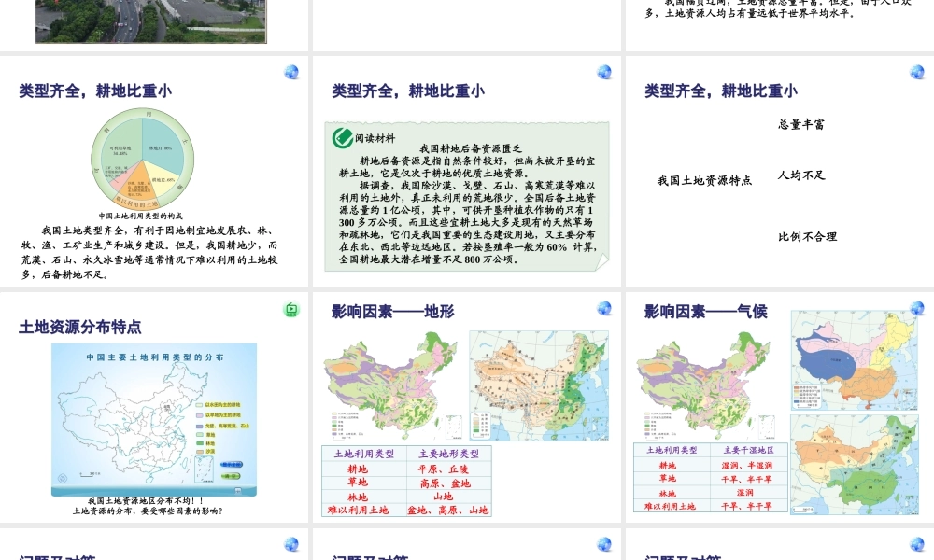Click terrain relief map on 地形 slide
Image resolution: width=934 pixels, height=560 pixels.
539,385
